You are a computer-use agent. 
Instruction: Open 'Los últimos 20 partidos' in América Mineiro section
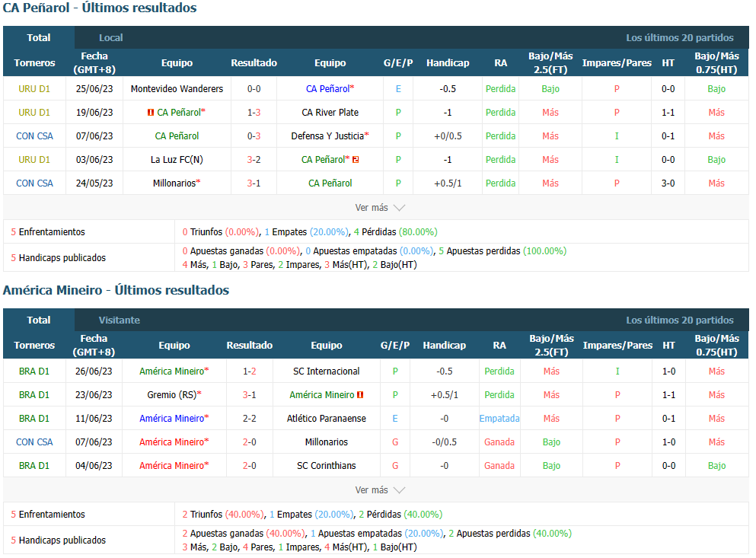pyautogui.click(x=680, y=320)
